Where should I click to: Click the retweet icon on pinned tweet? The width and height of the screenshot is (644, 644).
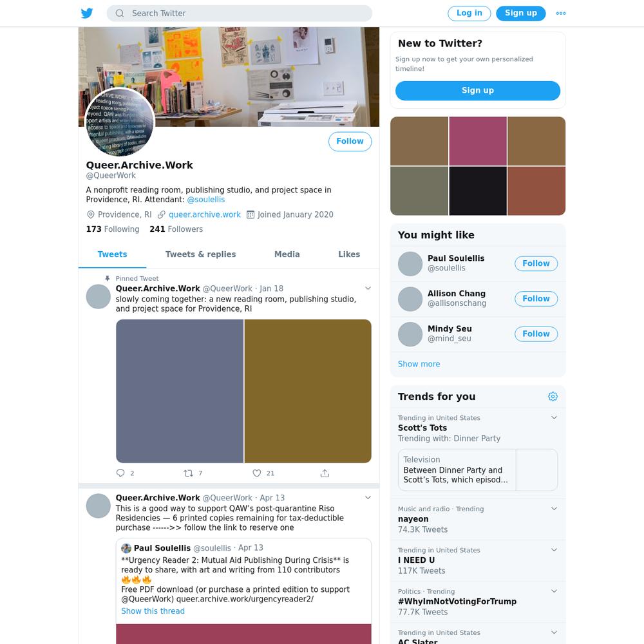188,473
